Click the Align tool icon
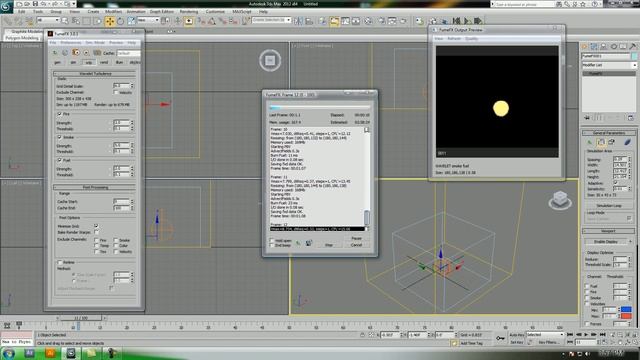The width and height of the screenshot is (640, 360). click(309, 21)
